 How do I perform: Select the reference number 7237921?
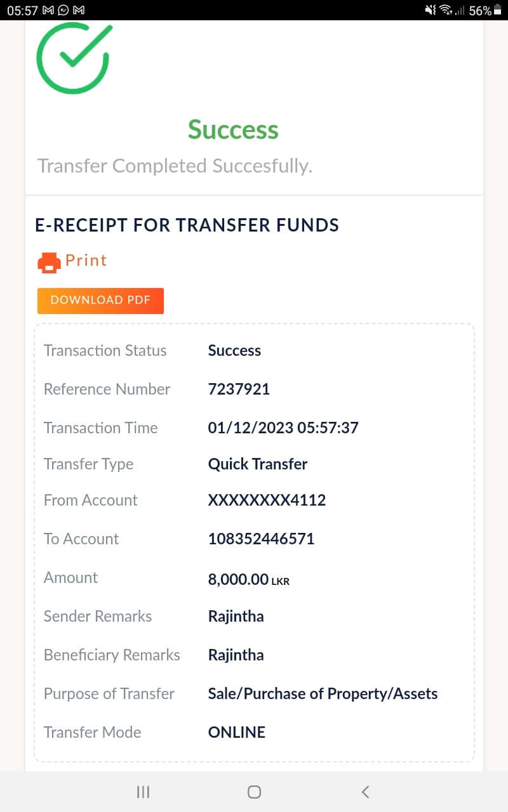coord(239,390)
